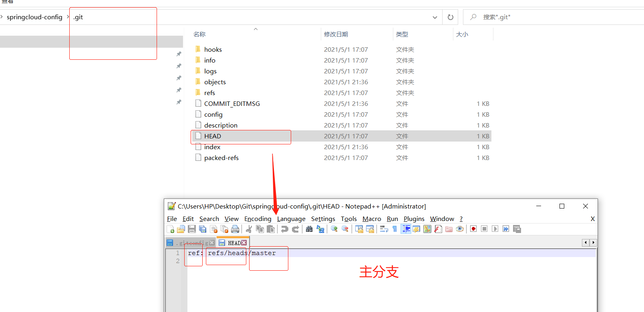Image resolution: width=644 pixels, height=312 pixels.
Task: Toggle word wrap in Notepad++ toolbar
Action: pyautogui.click(x=384, y=229)
